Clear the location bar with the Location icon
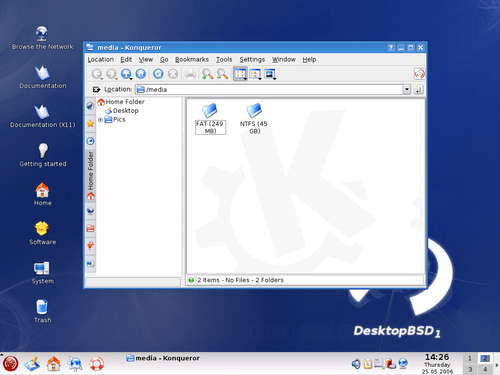This screenshot has width=500, height=375. tap(96, 89)
